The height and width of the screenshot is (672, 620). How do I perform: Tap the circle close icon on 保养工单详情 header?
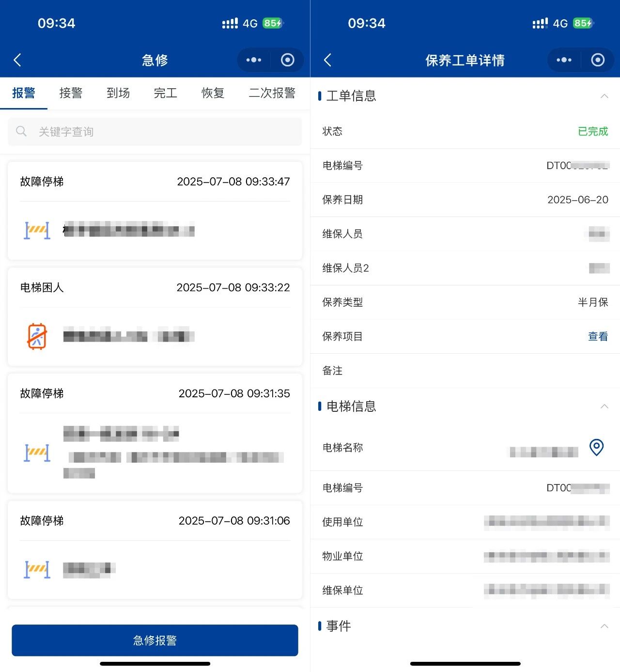(598, 60)
